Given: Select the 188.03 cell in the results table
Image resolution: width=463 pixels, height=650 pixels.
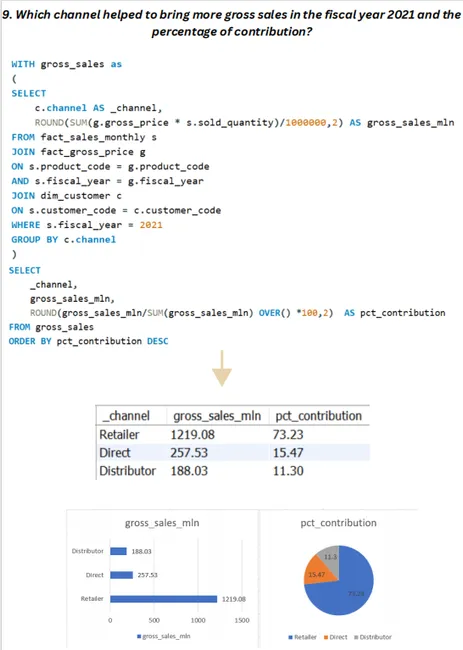Looking at the screenshot, I should tap(189, 471).
